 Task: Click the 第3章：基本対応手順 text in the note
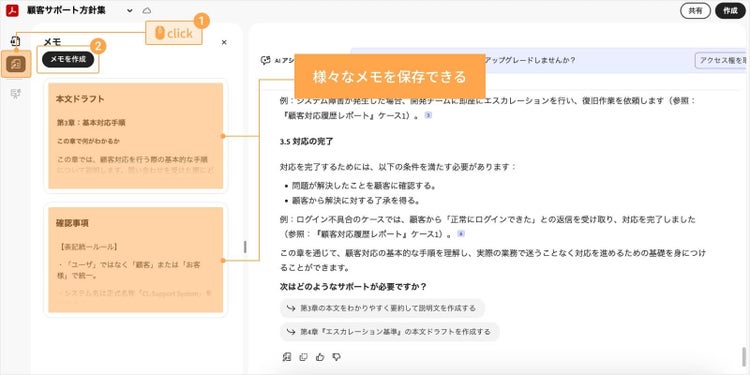(91, 122)
